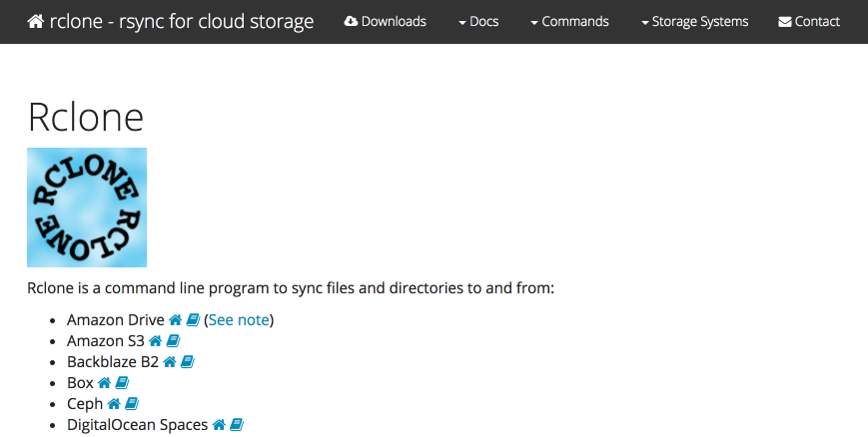This screenshot has height=437, width=868.
Task: Expand the Docs dropdown menu
Action: [x=478, y=22]
